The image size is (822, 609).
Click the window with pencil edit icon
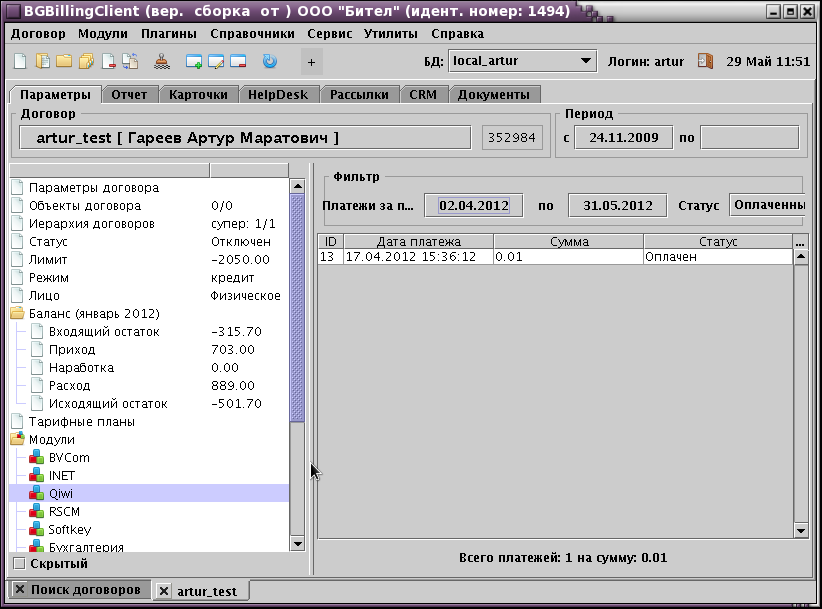(x=216, y=62)
